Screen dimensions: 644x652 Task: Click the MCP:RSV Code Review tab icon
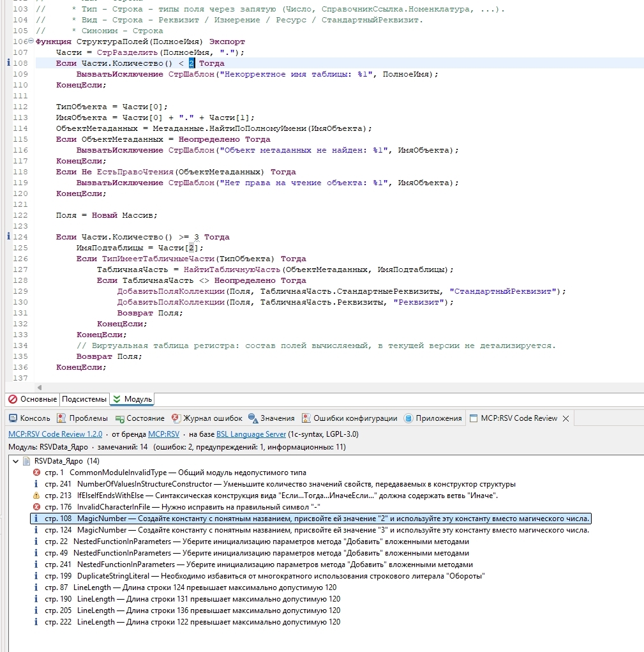(x=473, y=418)
